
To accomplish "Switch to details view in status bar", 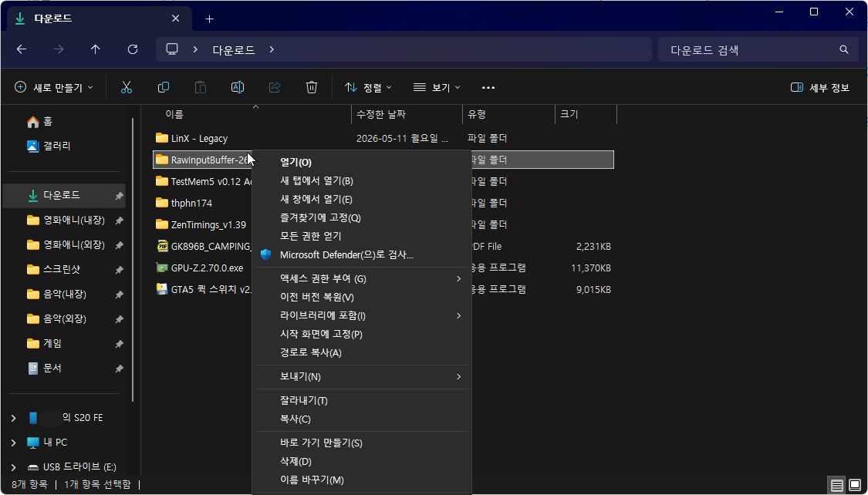I will tap(837, 486).
